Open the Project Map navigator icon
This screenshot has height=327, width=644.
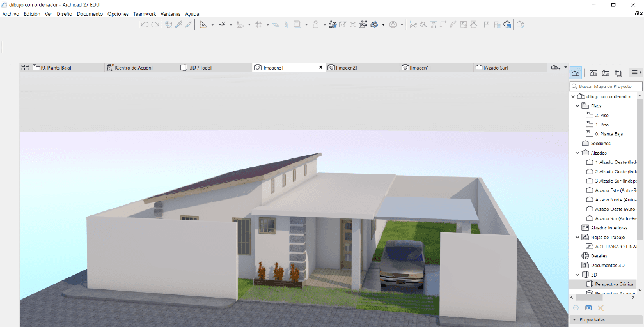pos(576,73)
